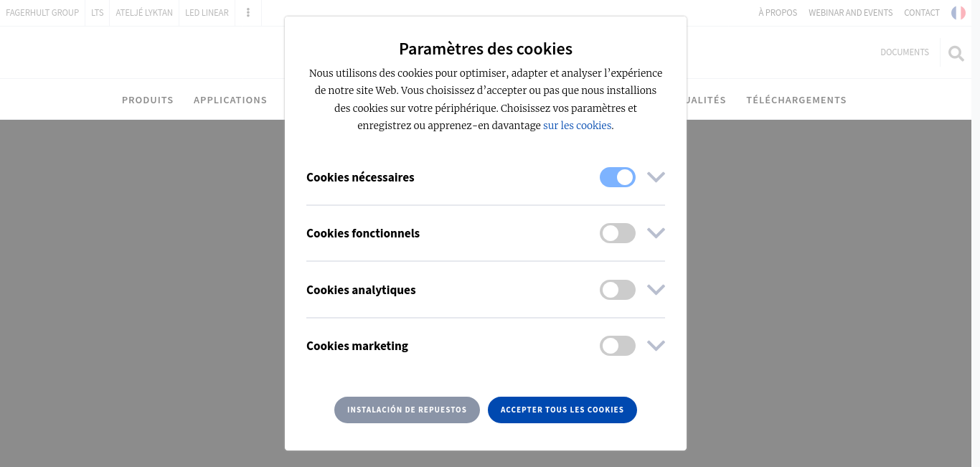This screenshot has width=980, height=467.
Task: Open the Téléchargements menu item
Action: (796, 100)
